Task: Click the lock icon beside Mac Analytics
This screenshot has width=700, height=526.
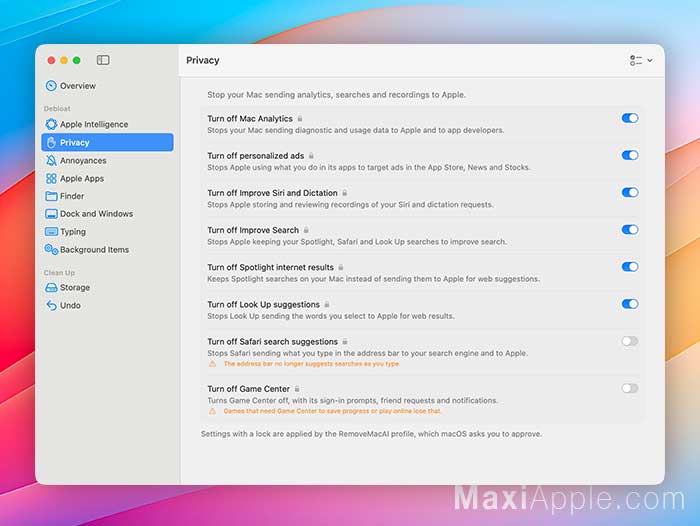Action: tap(300, 118)
